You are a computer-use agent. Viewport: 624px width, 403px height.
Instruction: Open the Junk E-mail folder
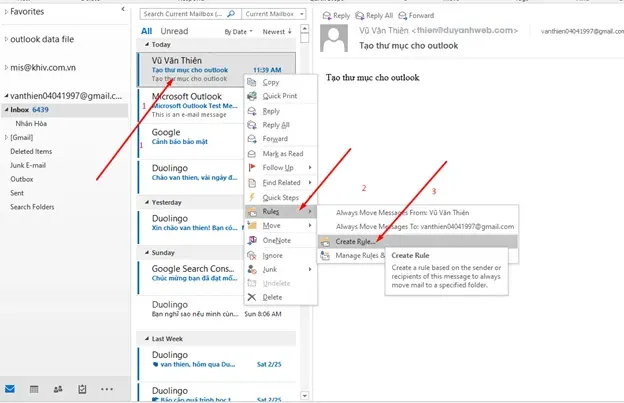[x=28, y=165]
